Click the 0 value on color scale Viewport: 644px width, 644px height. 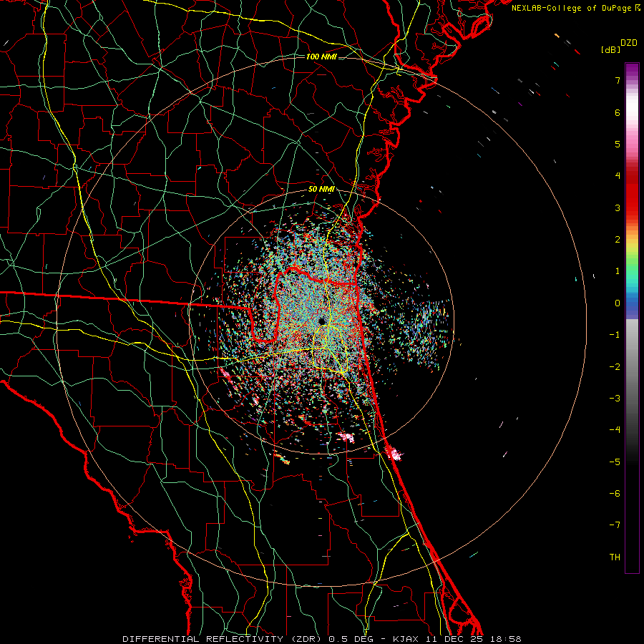click(x=618, y=303)
